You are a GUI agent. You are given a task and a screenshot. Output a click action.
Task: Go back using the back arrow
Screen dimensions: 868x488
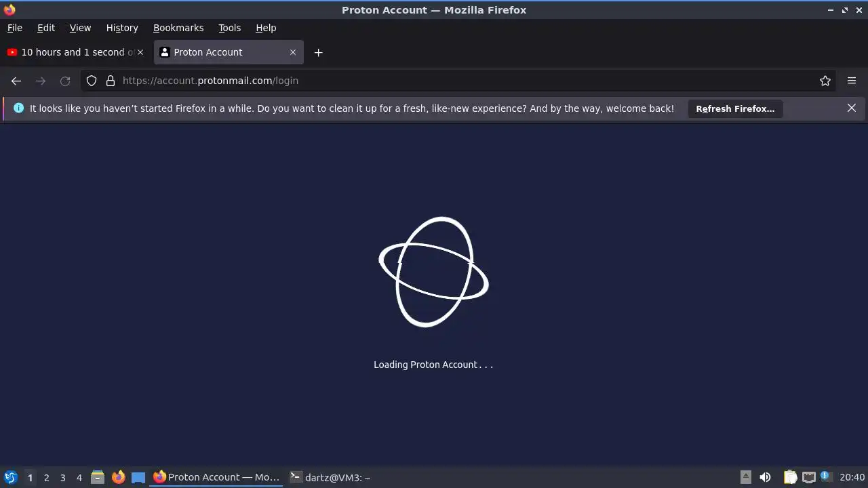[16, 81]
